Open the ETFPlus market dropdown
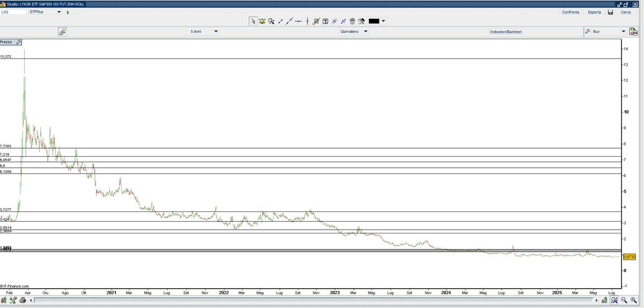Screen dimensions: 644x308 [45, 12]
